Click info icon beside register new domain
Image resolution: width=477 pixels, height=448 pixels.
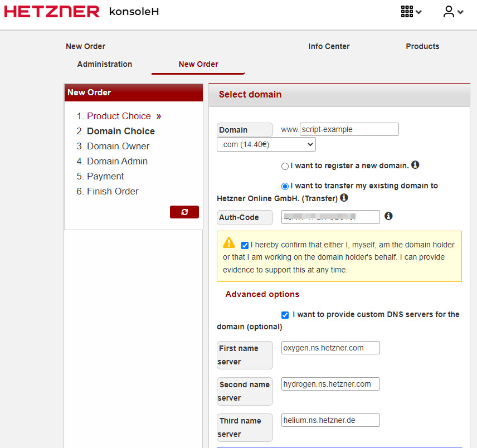pos(415,165)
